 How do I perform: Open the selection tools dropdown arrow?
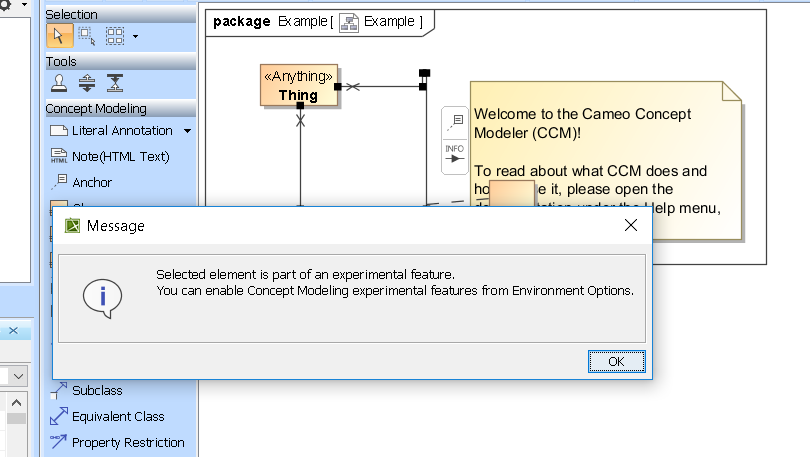click(x=135, y=37)
